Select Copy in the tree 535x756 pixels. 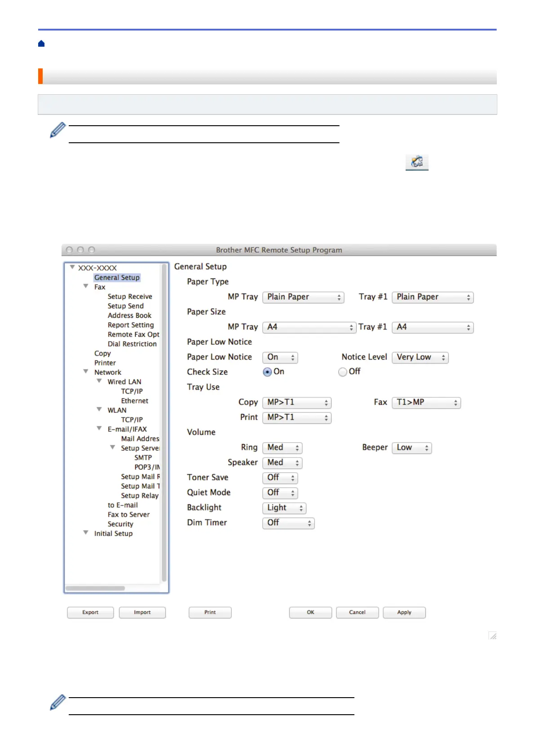point(102,354)
